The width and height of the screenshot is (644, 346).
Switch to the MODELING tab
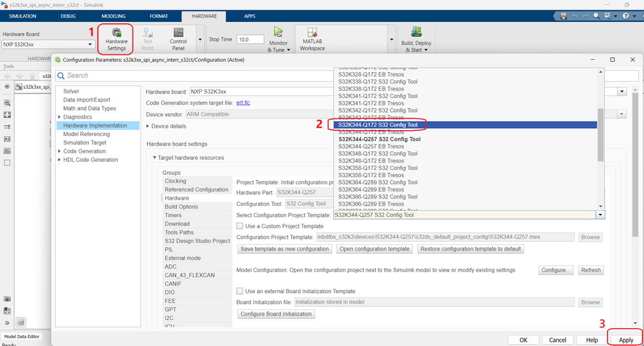pyautogui.click(x=113, y=16)
